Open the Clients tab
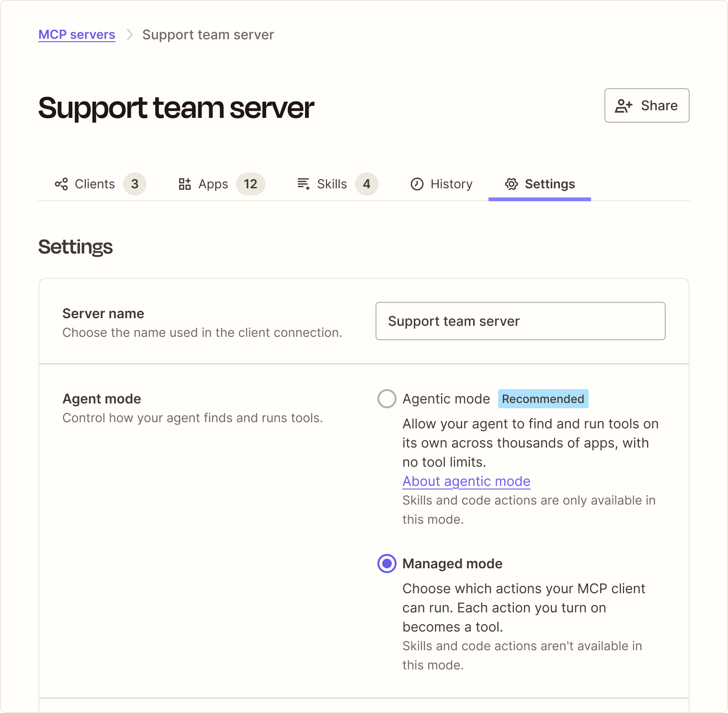Image resolution: width=728 pixels, height=713 pixels. [100, 184]
